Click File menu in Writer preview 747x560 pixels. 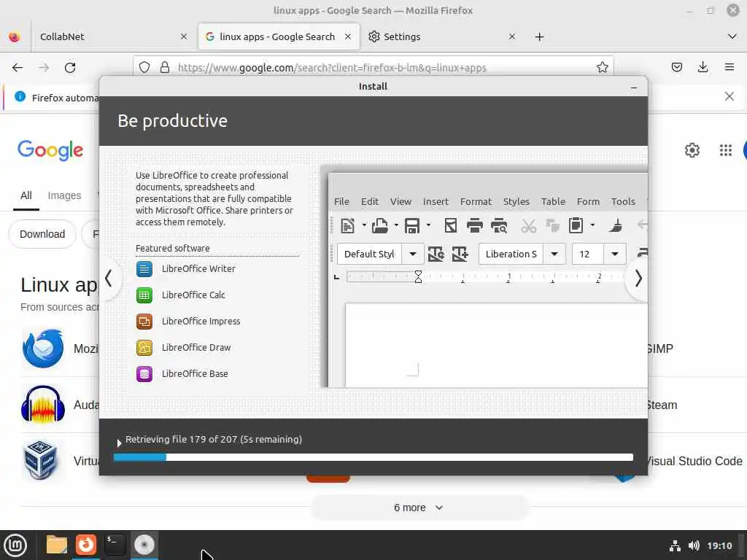(x=341, y=201)
